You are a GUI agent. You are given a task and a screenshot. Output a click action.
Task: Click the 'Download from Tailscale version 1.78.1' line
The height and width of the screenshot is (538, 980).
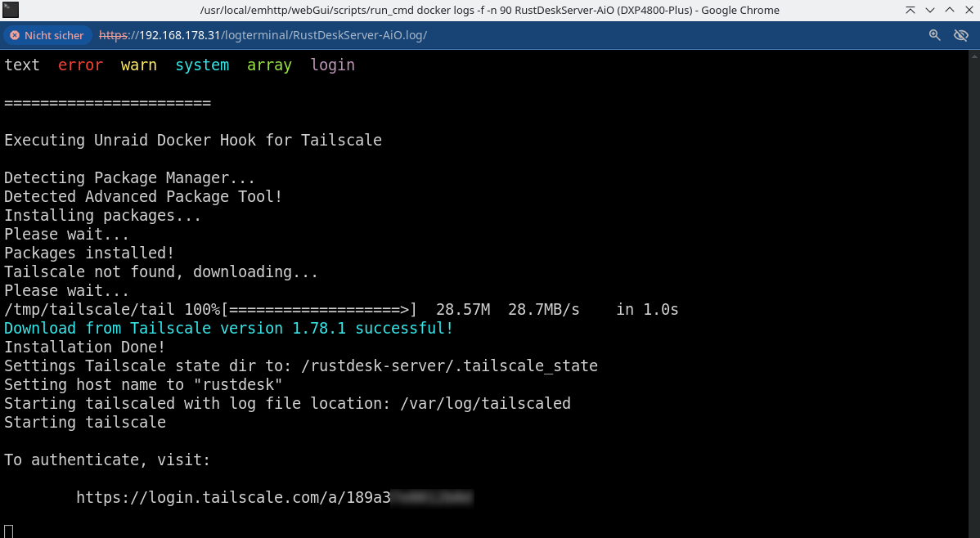(x=229, y=328)
